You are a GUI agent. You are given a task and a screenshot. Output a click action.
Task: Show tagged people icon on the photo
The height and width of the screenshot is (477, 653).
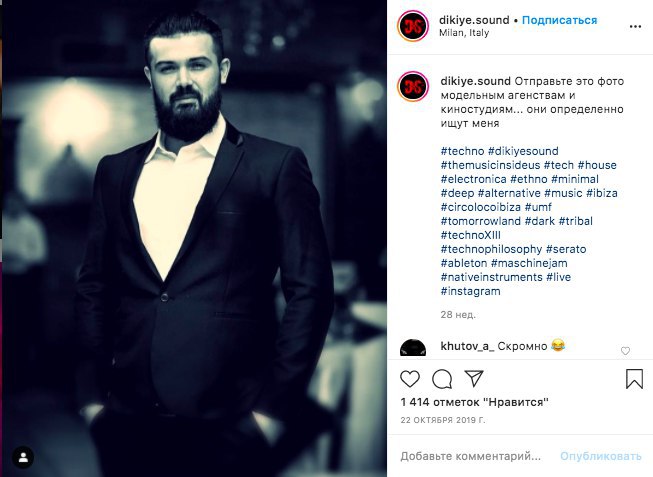(x=23, y=457)
